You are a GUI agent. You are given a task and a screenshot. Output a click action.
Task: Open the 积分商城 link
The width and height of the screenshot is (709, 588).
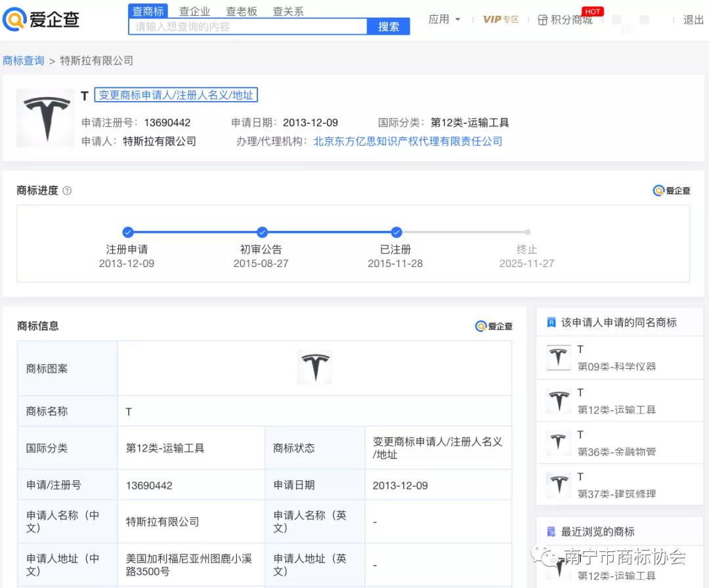(x=572, y=20)
